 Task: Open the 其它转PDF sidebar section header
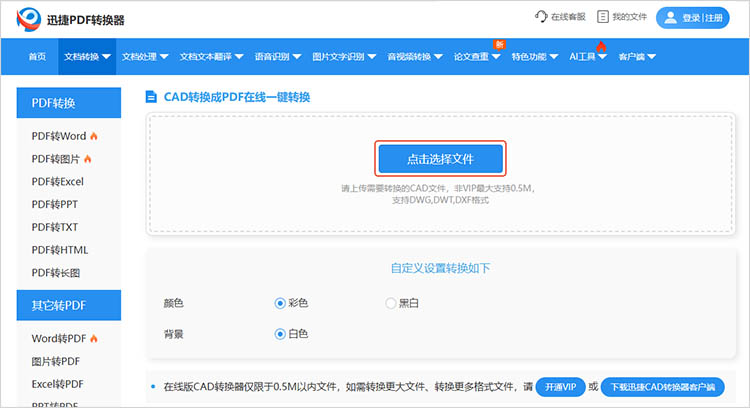point(69,305)
